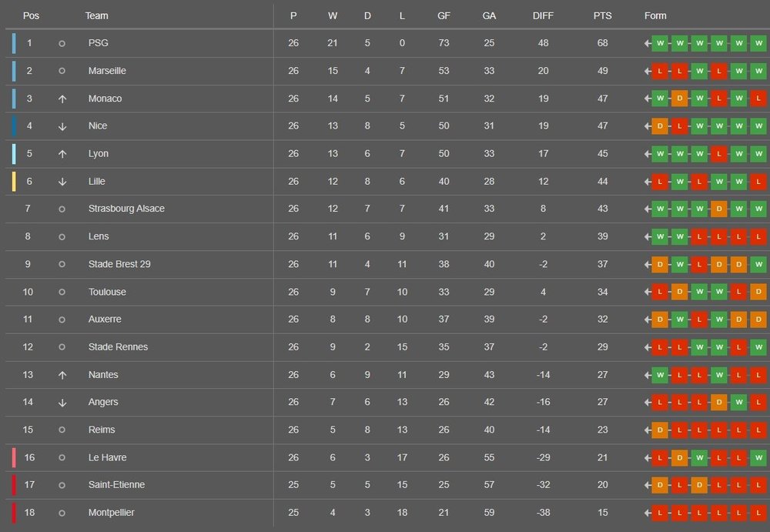Sort table by the PTS column header
Image resolution: width=770 pixels, height=532 pixels.
coord(603,16)
